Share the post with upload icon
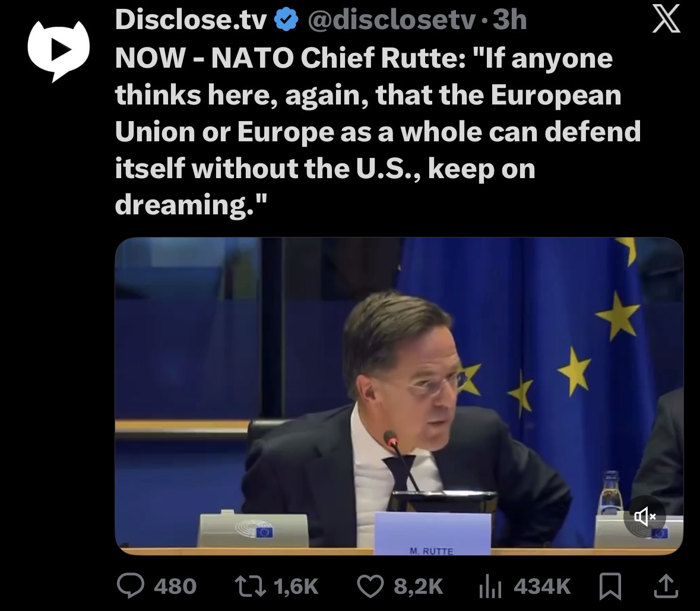The height and width of the screenshot is (611, 700). click(x=666, y=586)
